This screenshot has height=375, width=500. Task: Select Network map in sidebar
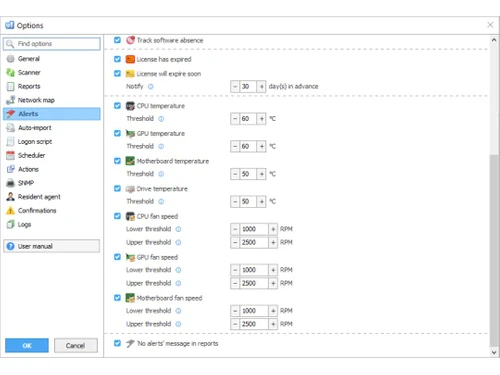coord(52,100)
